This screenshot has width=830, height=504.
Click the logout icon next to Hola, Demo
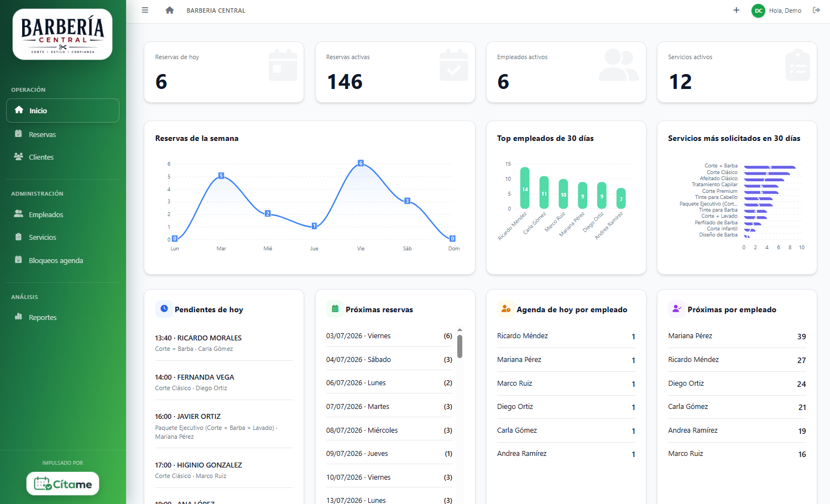tap(816, 10)
